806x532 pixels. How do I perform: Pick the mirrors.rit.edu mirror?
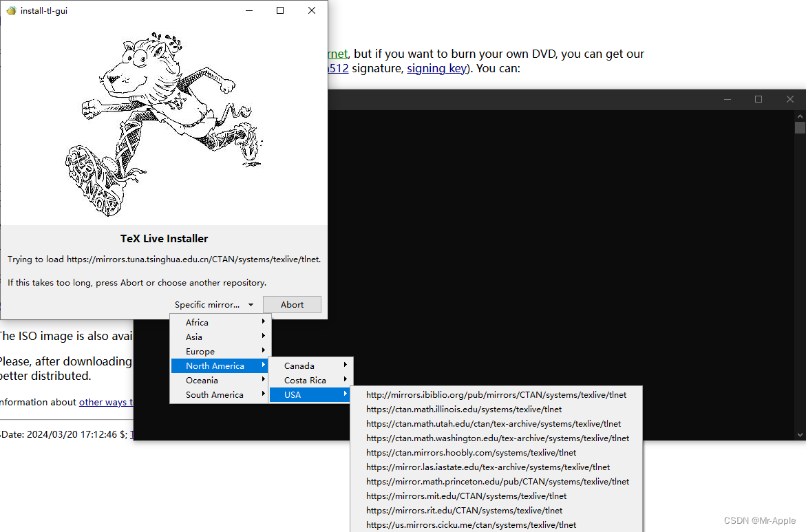pyautogui.click(x=464, y=510)
